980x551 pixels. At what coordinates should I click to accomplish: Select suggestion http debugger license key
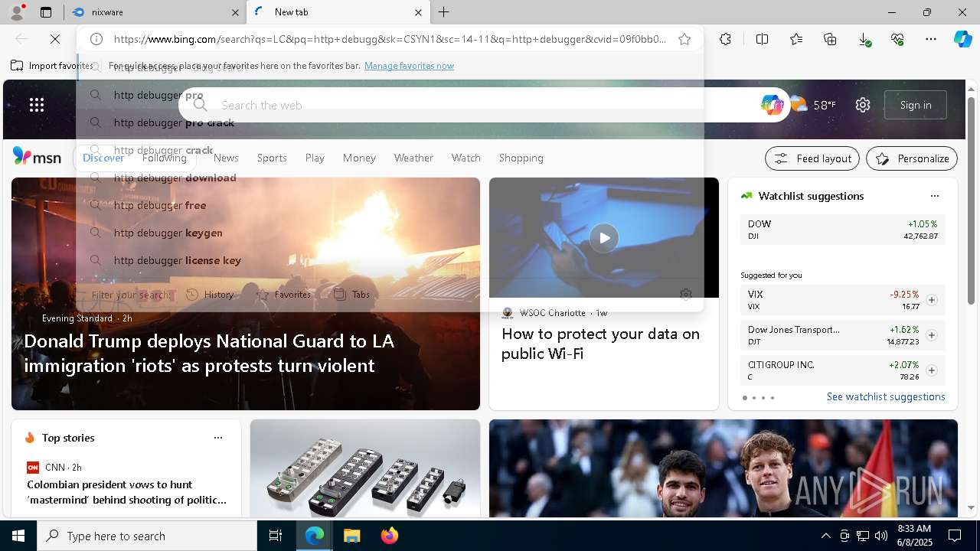(389, 260)
